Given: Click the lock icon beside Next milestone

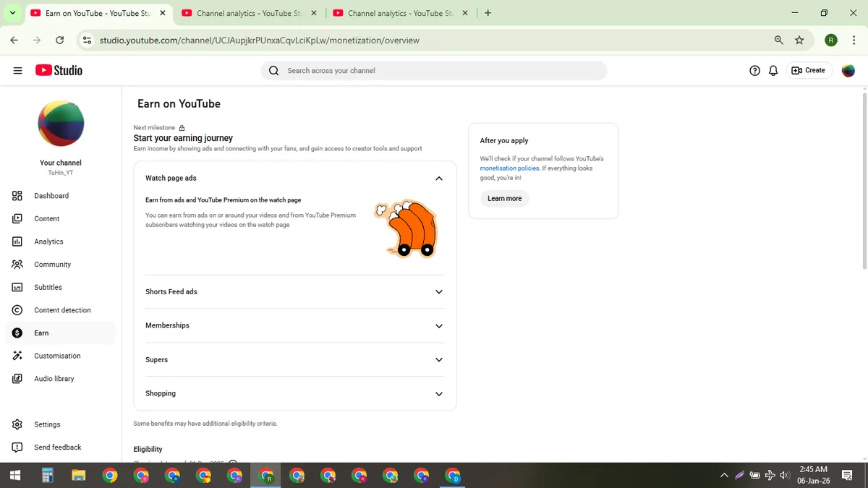Looking at the screenshot, I should (x=182, y=128).
